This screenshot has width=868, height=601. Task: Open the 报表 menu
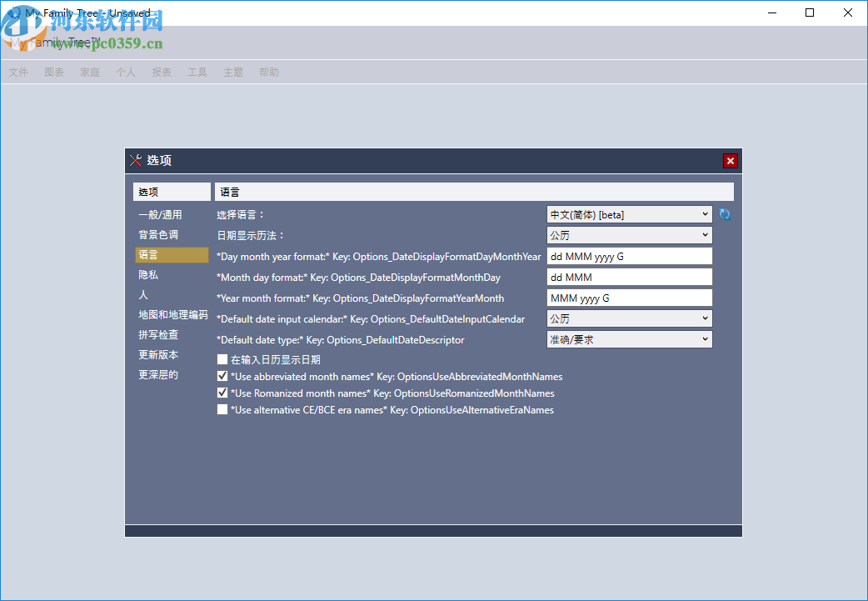coord(162,72)
